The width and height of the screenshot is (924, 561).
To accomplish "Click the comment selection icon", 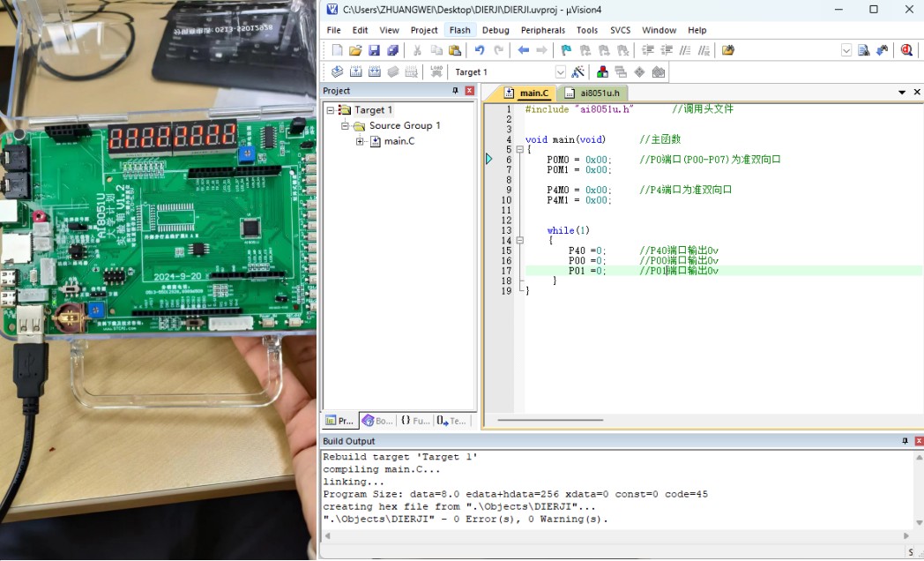I will [x=685, y=50].
